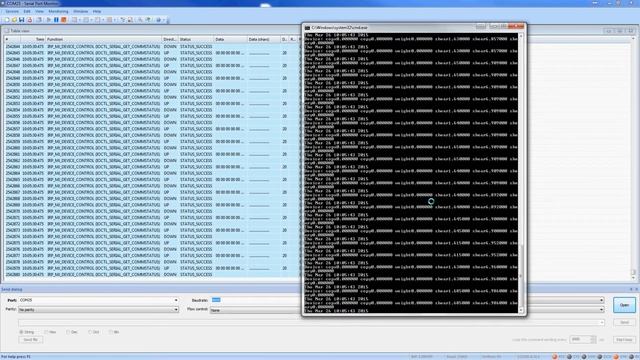
Task: Adjust the loop interval spinner
Action: coord(593,340)
